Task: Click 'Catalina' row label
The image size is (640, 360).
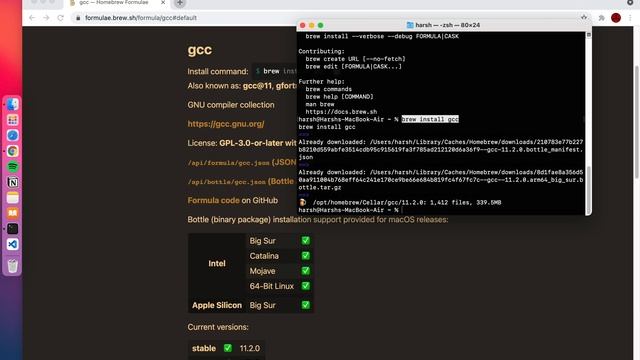Action: (264, 256)
